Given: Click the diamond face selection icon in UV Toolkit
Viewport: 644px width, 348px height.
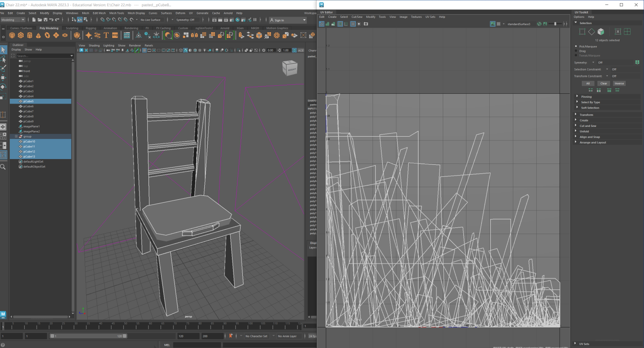Looking at the screenshot, I should 591,31.
